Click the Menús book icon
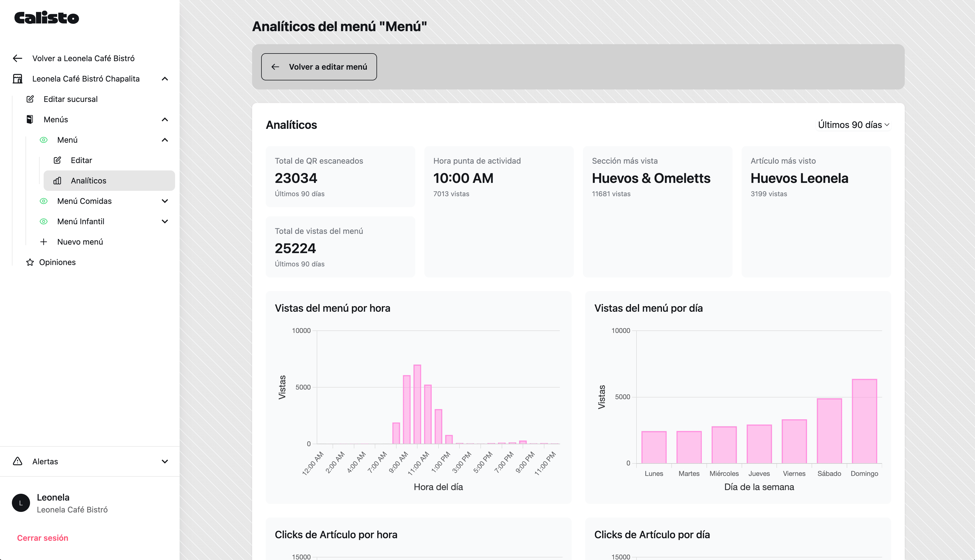Image resolution: width=975 pixels, height=560 pixels. coord(30,119)
